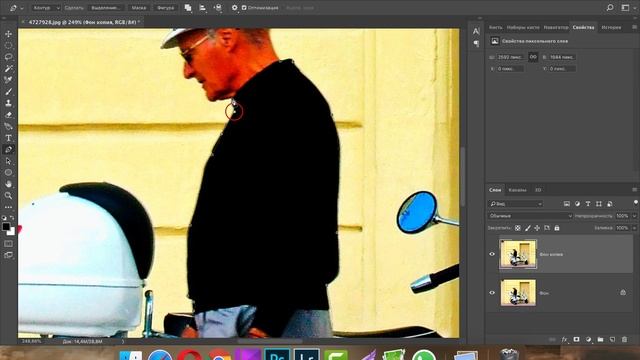Select the Pen tool in toolbar

point(8,149)
